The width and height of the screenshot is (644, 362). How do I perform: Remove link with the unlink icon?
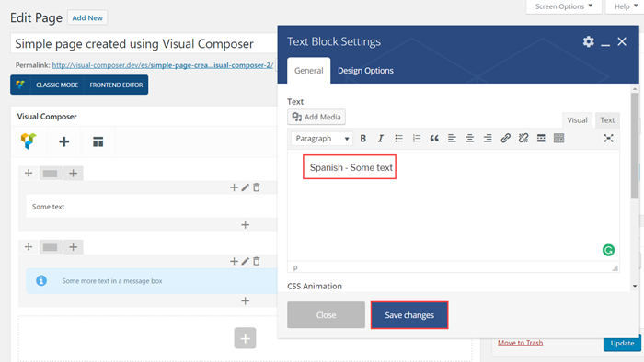523,138
